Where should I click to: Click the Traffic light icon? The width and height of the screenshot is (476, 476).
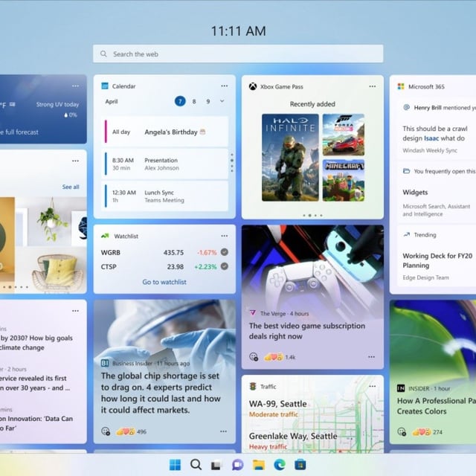click(x=253, y=386)
